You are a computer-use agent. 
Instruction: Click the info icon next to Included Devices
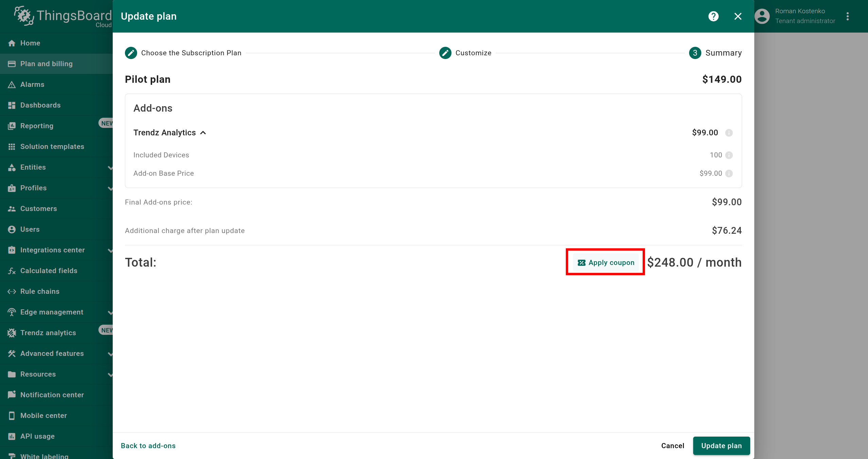click(x=729, y=155)
